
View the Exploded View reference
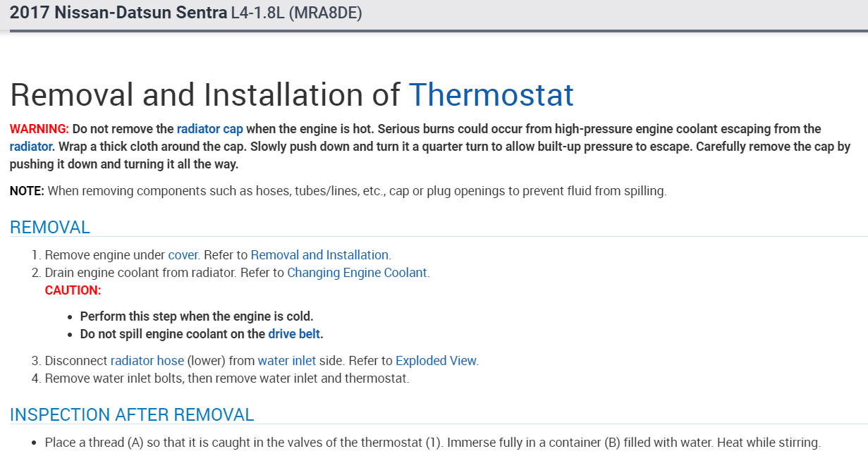point(436,361)
